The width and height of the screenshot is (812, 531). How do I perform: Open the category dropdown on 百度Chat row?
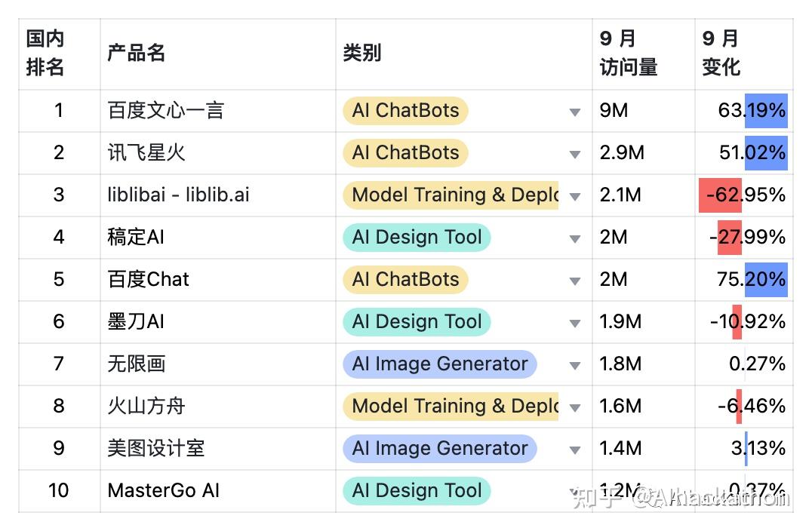click(576, 280)
